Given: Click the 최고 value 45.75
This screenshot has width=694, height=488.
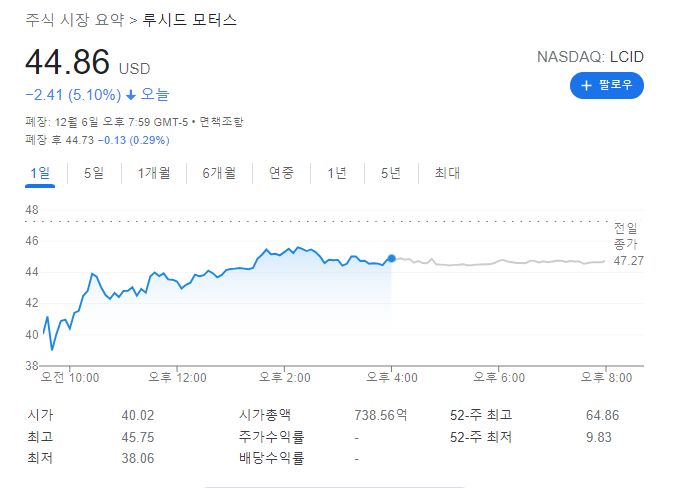Looking at the screenshot, I should pos(138,437).
